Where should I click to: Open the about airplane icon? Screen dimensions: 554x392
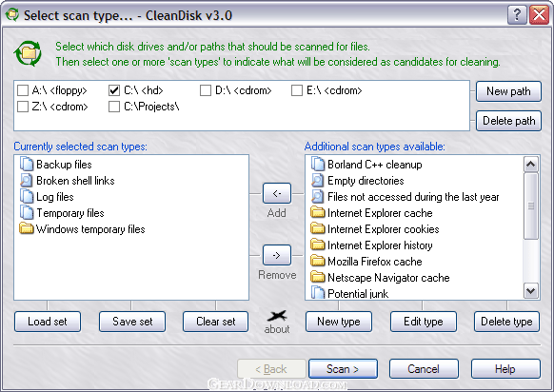coord(277,315)
